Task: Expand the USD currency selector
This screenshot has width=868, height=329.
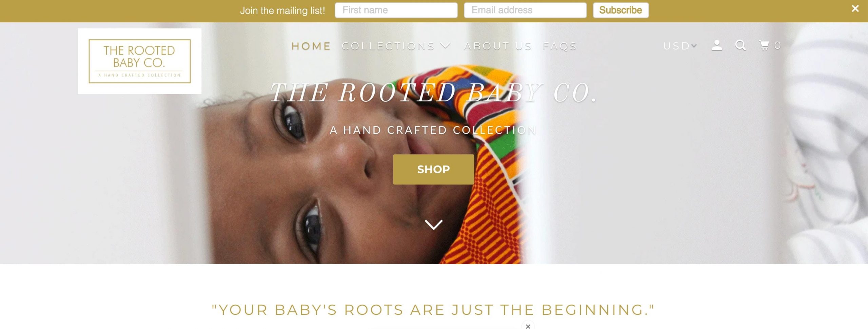Action: click(x=680, y=46)
